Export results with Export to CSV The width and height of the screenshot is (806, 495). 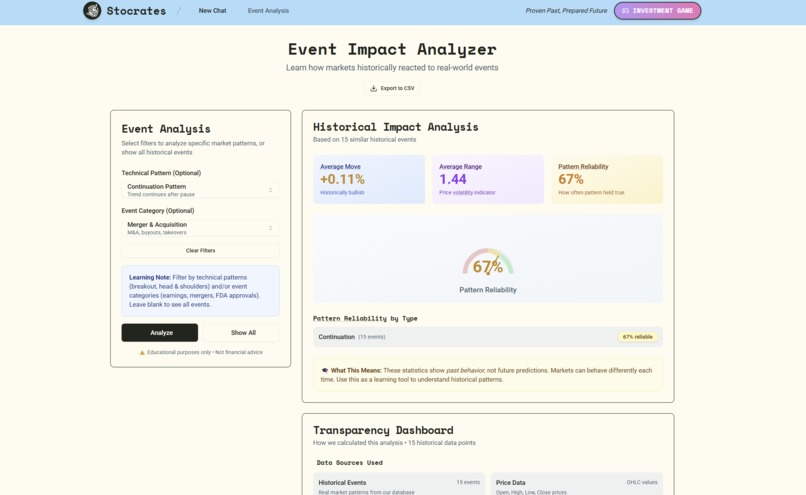click(x=392, y=88)
